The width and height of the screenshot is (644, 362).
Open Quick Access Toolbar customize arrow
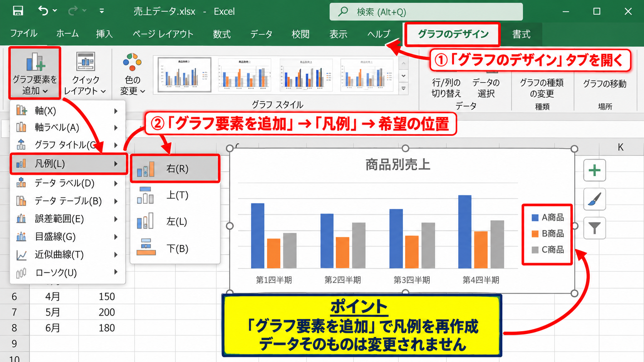[x=102, y=11]
